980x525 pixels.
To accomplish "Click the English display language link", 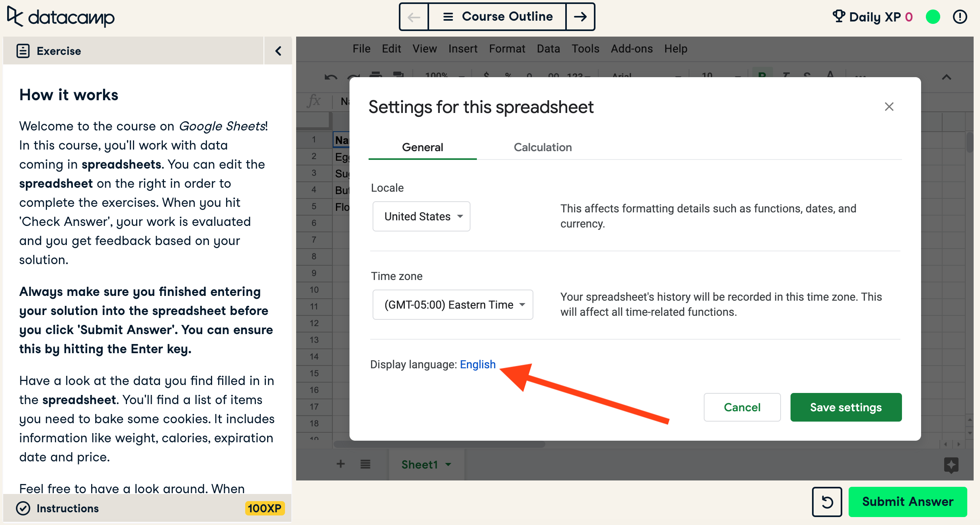I will coord(478,364).
